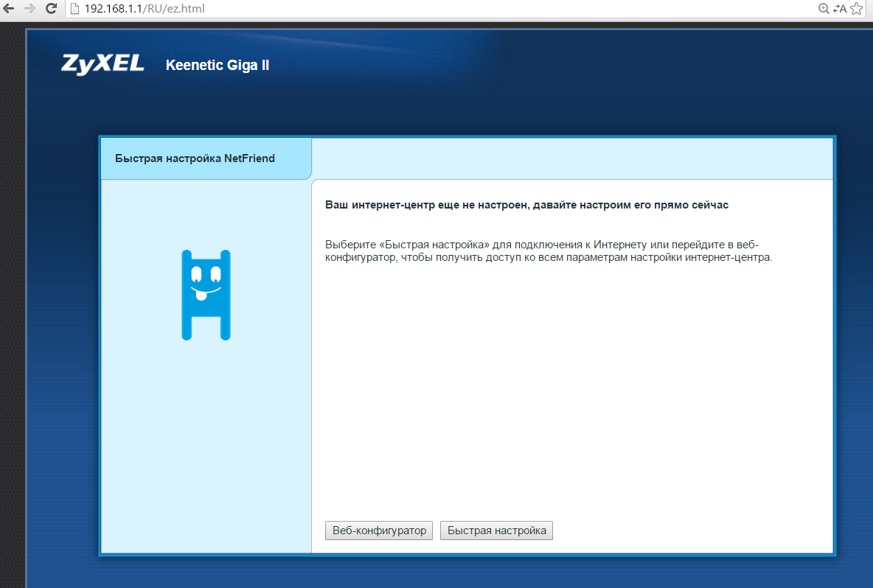
Task: Open the Веб-конфигуратор button
Action: click(x=379, y=531)
